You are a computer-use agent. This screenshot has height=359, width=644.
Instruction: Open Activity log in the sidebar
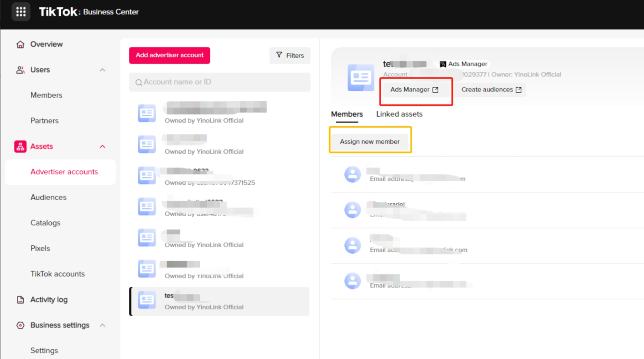[x=49, y=300]
